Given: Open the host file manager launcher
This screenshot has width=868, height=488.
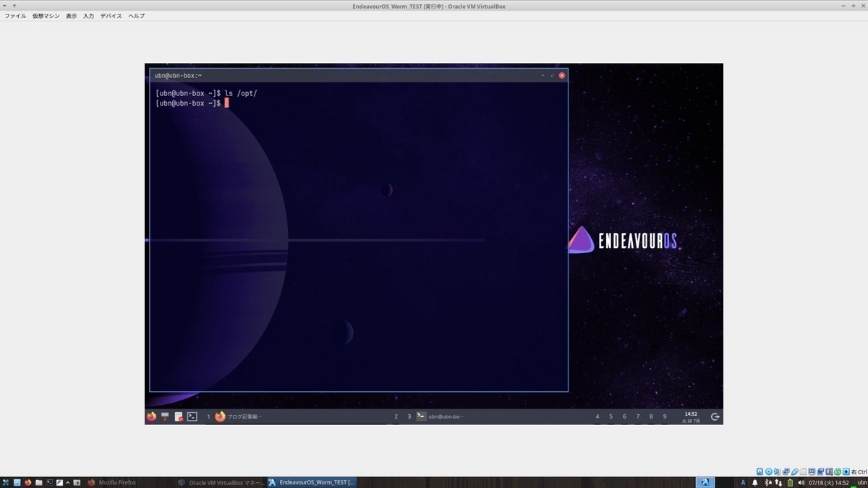Looking at the screenshot, I should tap(38, 482).
